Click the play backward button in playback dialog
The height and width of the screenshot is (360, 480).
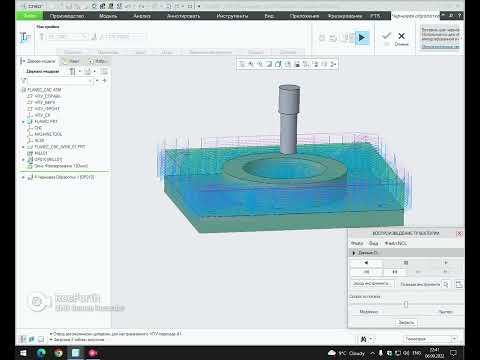366,263
